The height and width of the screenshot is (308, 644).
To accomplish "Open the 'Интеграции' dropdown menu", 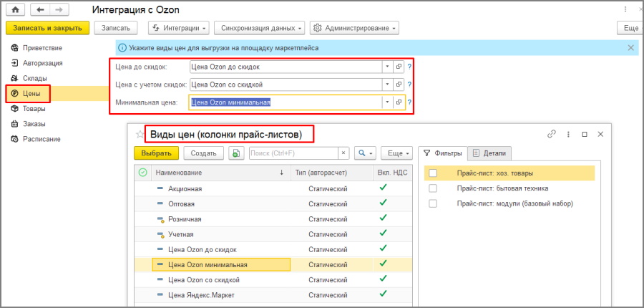I will click(179, 28).
